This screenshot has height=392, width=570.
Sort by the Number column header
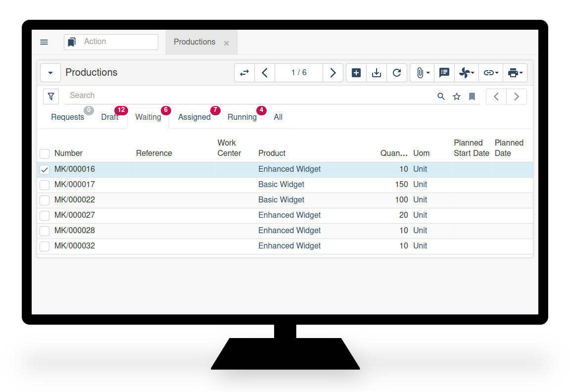click(68, 153)
